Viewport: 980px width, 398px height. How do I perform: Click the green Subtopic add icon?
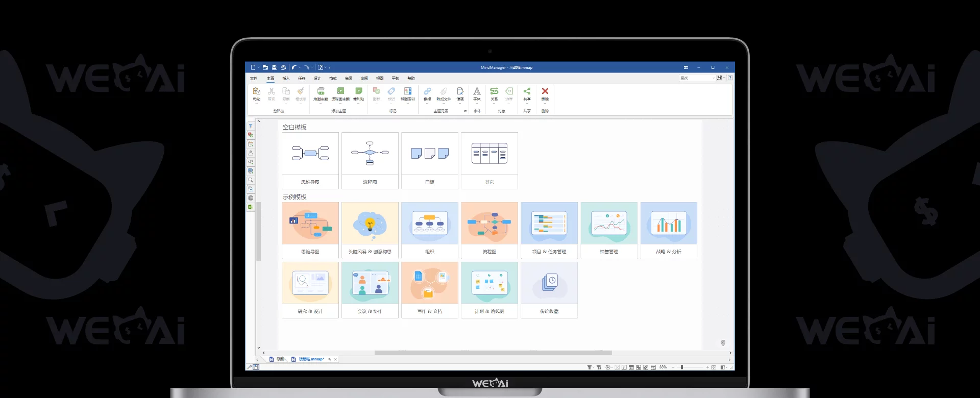[x=321, y=91]
